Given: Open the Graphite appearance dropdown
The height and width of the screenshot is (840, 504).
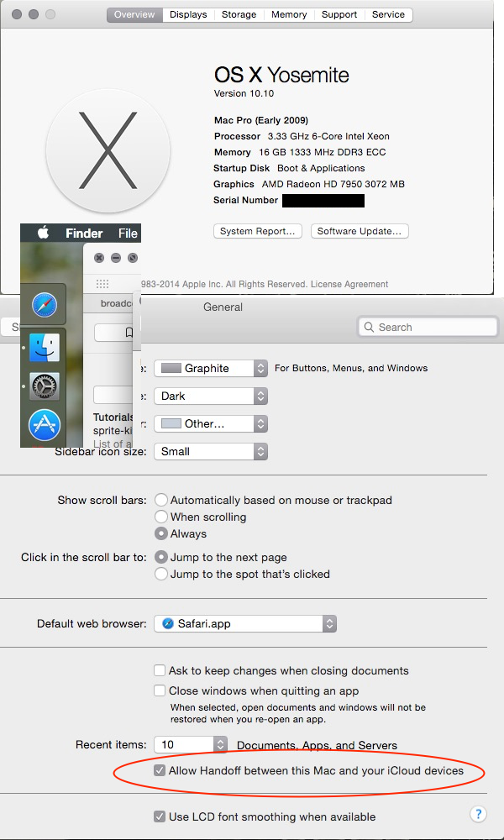Looking at the screenshot, I should click(211, 368).
